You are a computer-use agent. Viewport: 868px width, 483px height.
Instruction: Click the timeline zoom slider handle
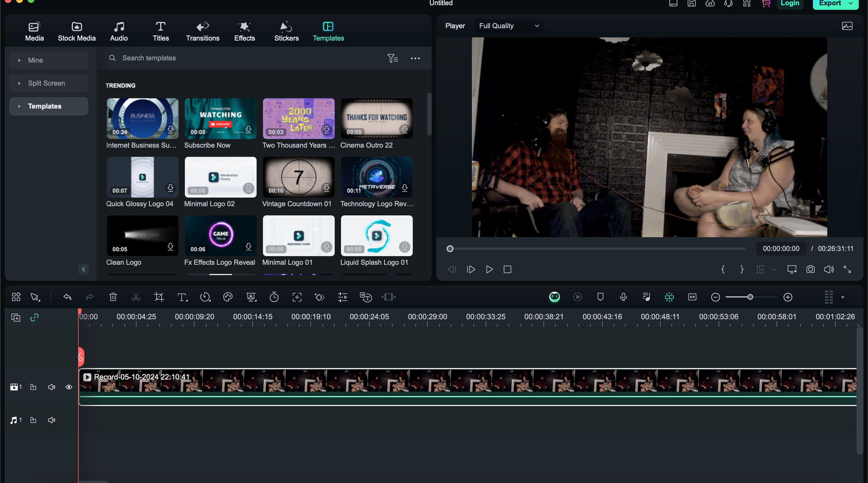pyautogui.click(x=750, y=297)
